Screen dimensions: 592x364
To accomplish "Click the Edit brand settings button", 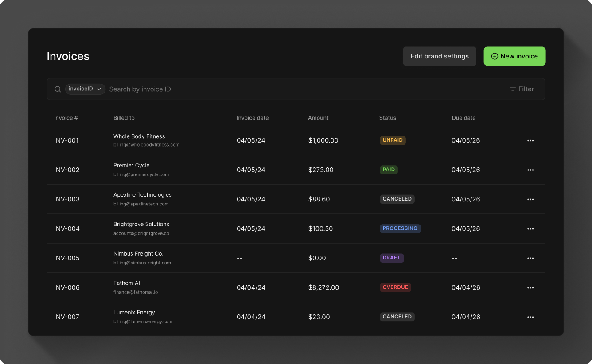I will [x=440, y=56].
